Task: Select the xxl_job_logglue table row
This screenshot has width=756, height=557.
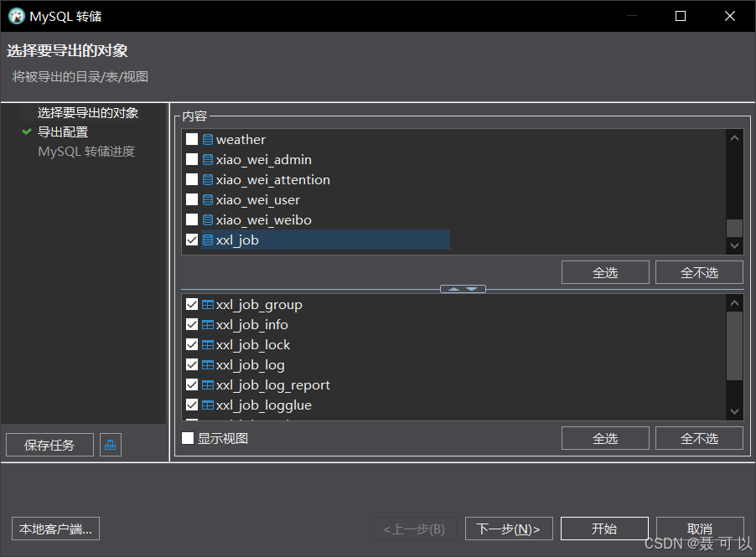Action: tap(264, 405)
